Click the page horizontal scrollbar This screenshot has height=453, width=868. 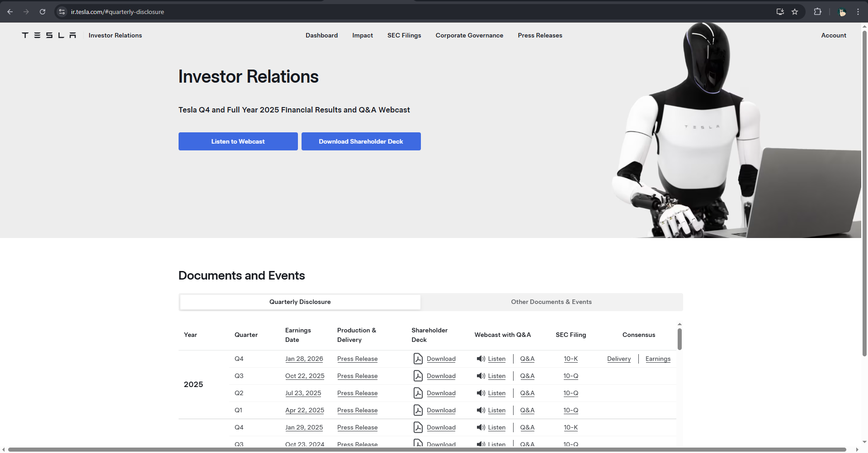pos(427,449)
